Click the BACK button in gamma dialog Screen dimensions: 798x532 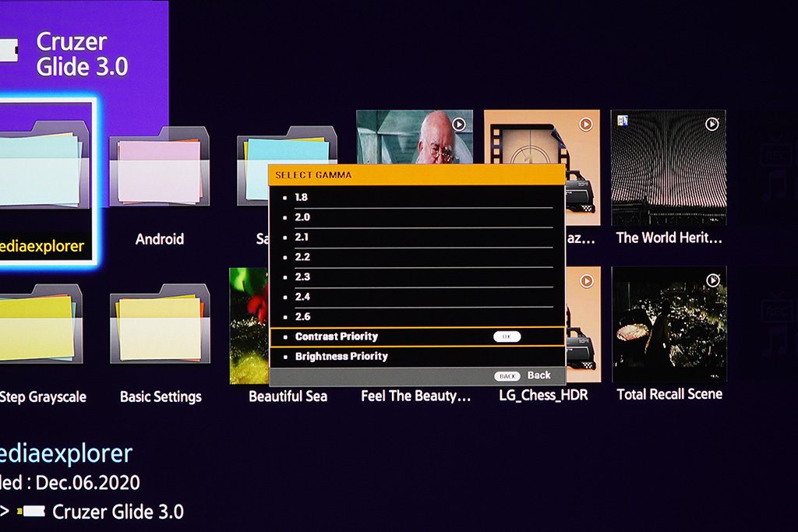point(507,376)
